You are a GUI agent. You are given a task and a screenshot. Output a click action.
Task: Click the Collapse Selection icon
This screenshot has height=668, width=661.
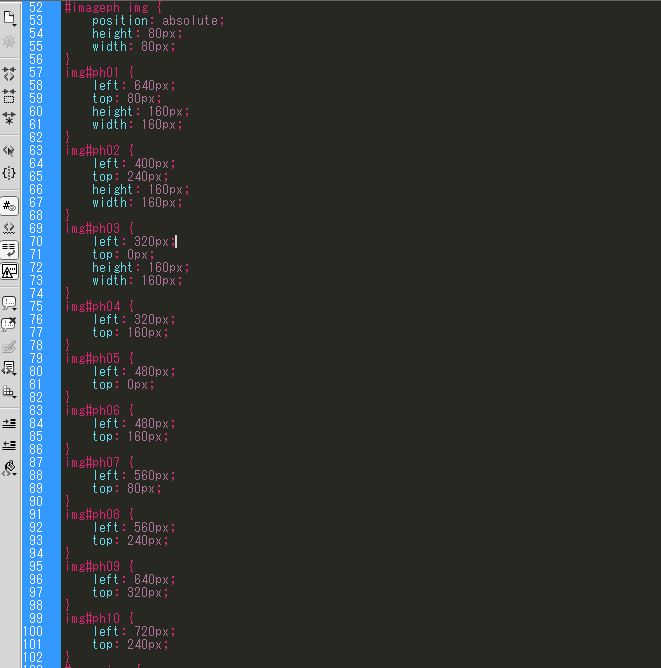pos(9,96)
